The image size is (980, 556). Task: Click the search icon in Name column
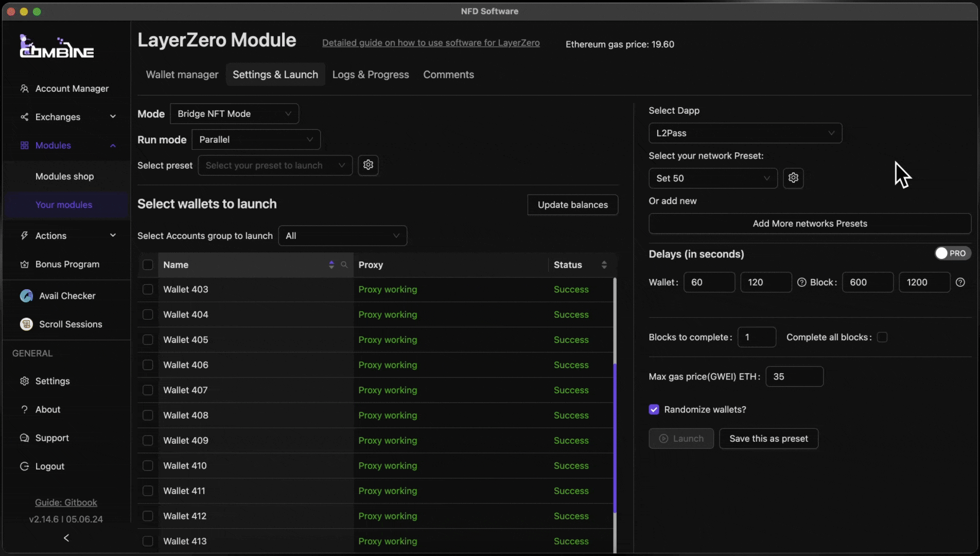pyautogui.click(x=344, y=265)
